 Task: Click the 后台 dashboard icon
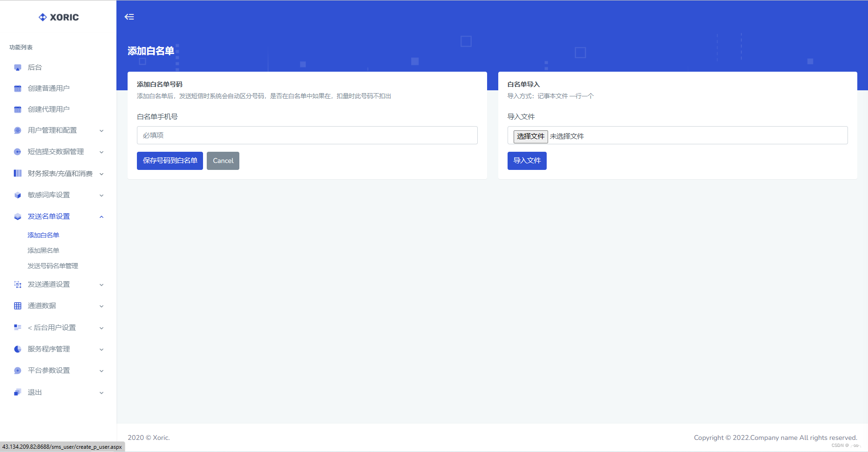(18, 67)
